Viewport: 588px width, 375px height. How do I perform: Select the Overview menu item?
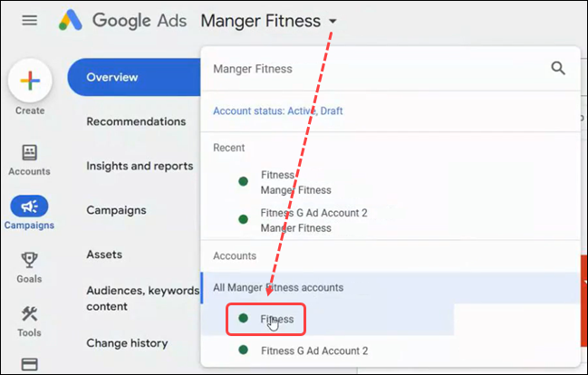tap(134, 77)
